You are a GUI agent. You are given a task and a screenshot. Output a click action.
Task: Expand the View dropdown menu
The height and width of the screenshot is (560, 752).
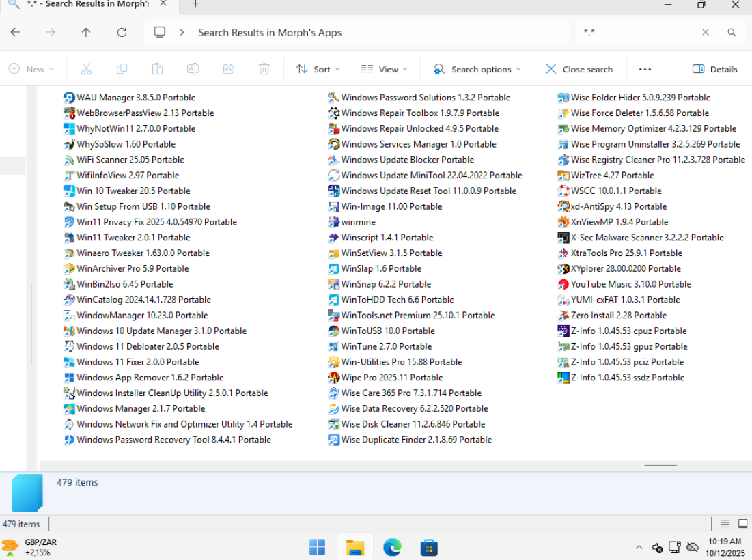(x=384, y=69)
